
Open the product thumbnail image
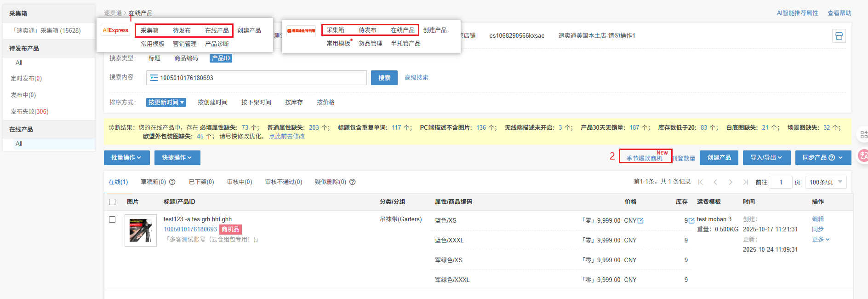point(141,230)
